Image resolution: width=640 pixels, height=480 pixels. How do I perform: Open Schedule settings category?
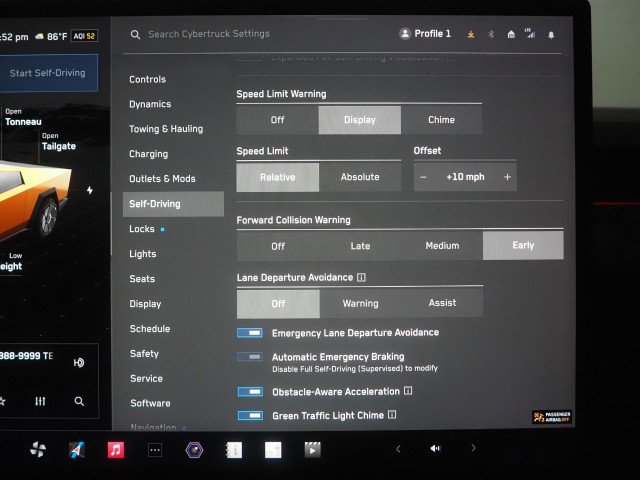pos(150,329)
